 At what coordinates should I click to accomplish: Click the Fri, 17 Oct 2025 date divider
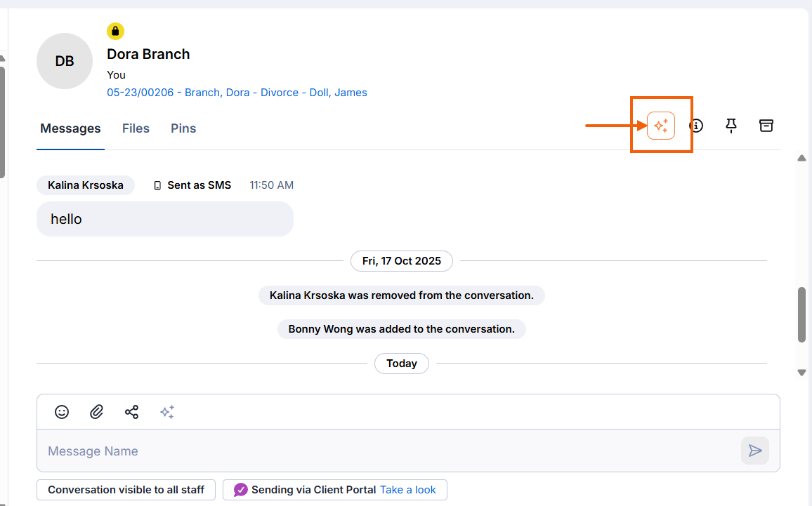(x=401, y=261)
